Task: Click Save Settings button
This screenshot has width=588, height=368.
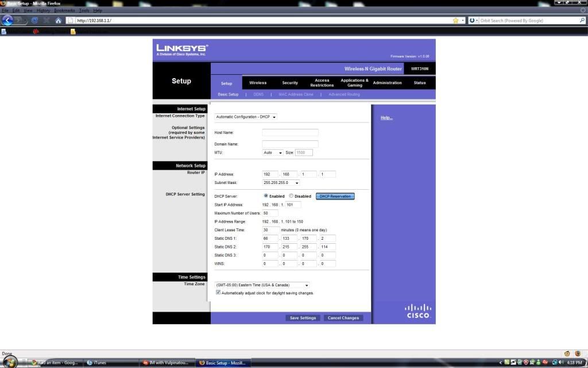Action: click(303, 317)
